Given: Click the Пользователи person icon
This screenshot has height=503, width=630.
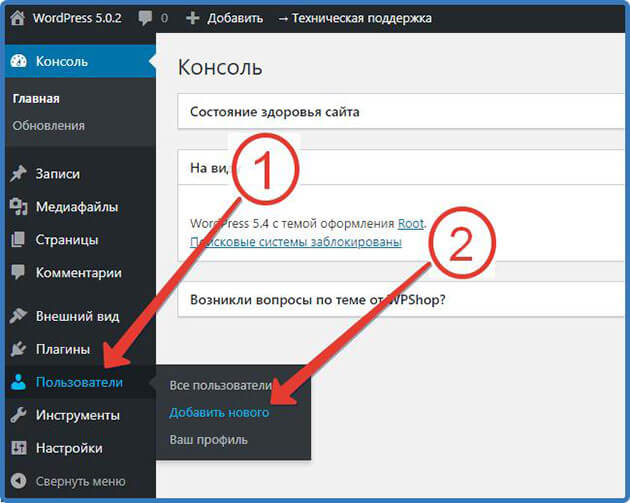Looking at the screenshot, I should 18,382.
